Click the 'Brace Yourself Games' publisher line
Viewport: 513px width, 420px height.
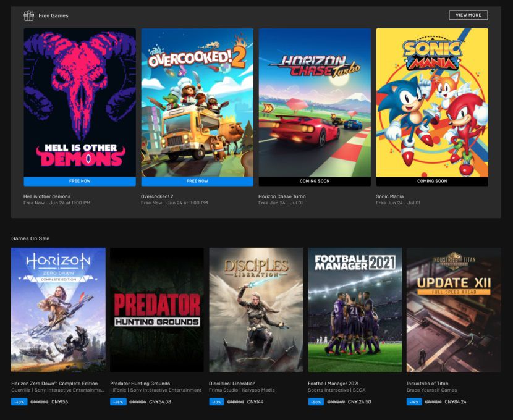tap(432, 390)
